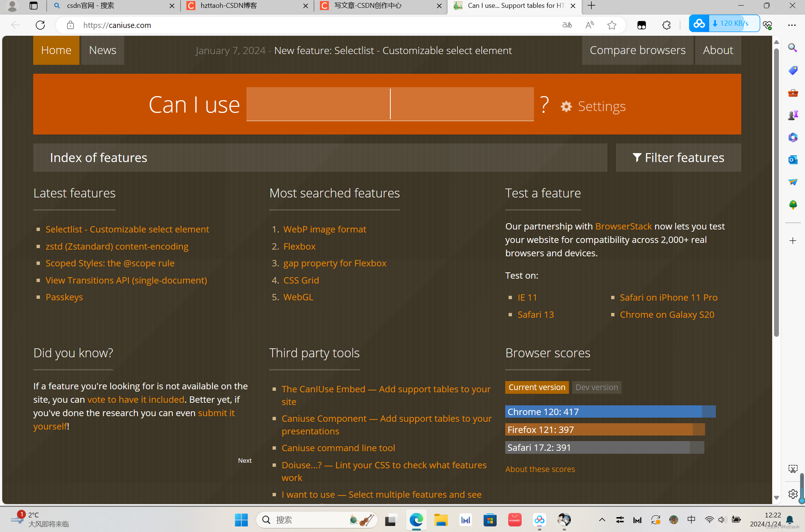Open the sidebar settings gear icon
This screenshot has width=805, height=532.
[793, 494]
